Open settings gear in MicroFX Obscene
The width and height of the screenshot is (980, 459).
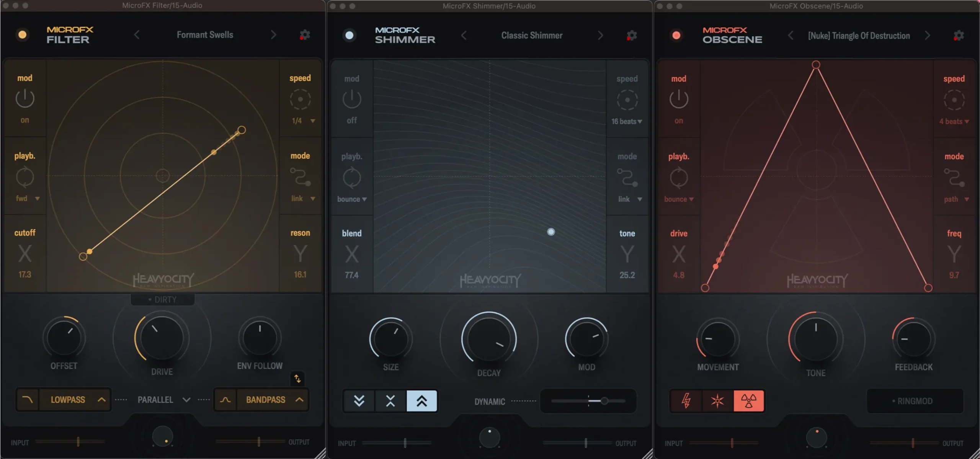(x=959, y=36)
